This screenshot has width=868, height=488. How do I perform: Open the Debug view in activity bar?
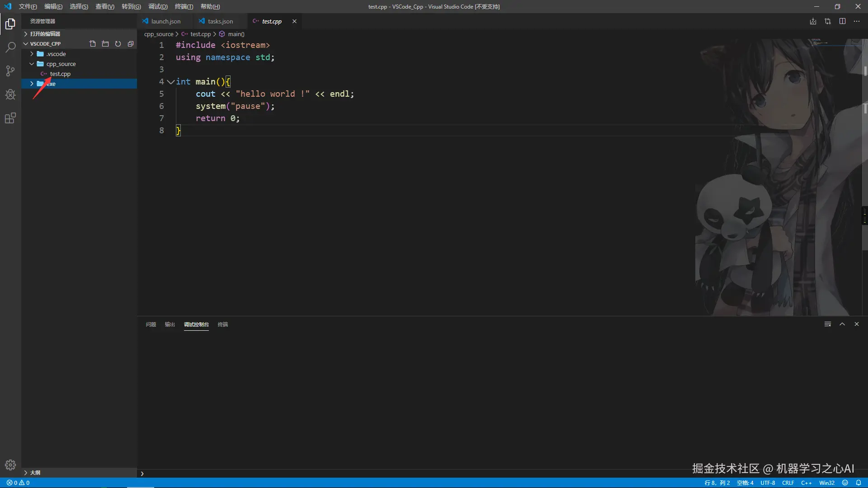pos(10,94)
